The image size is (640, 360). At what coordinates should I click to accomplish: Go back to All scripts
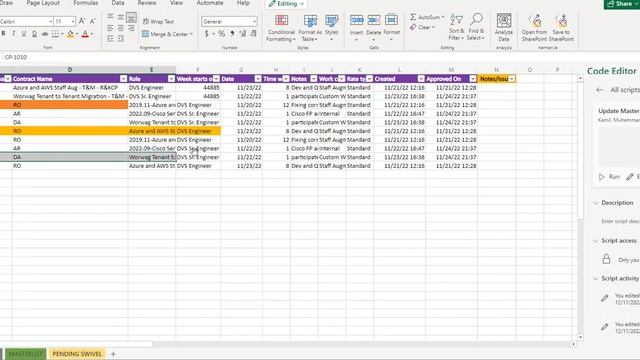(599, 90)
